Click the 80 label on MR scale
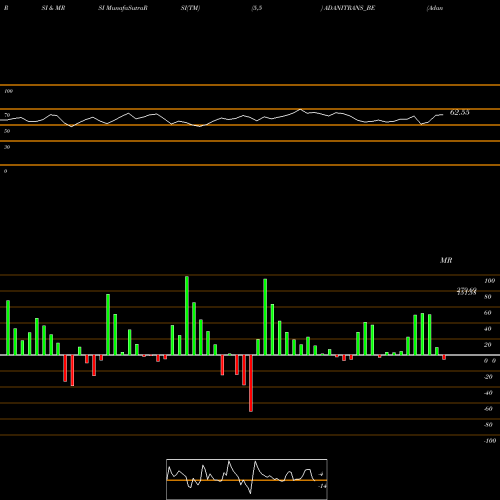The height and width of the screenshot is (500, 500). 488,297
